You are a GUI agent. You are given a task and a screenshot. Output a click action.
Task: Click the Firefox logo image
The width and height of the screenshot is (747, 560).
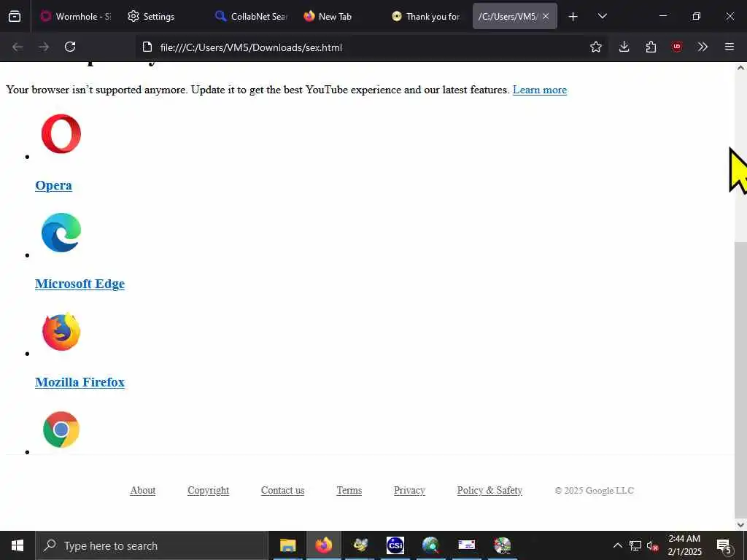(61, 332)
